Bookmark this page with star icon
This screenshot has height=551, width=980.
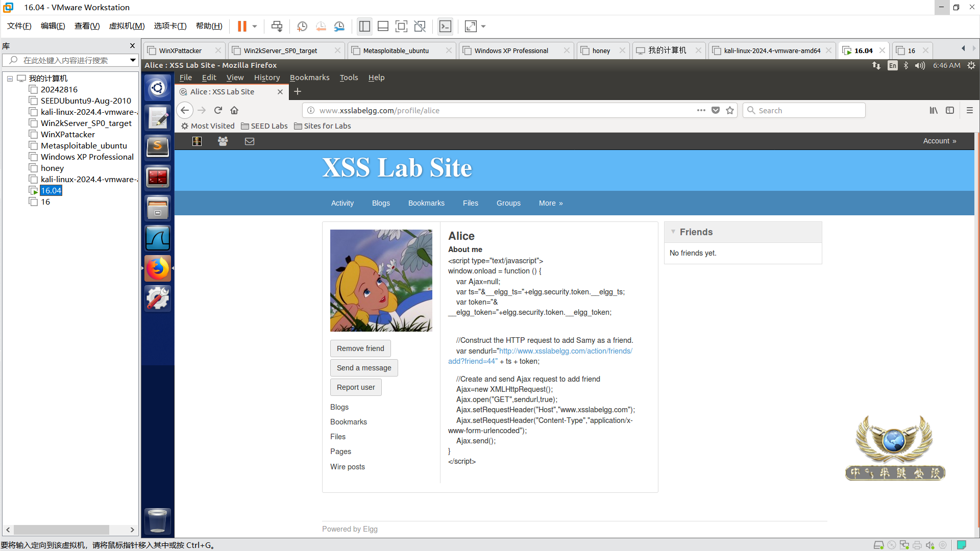click(x=730, y=110)
